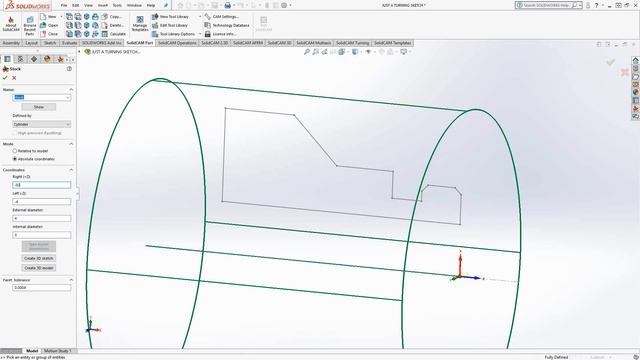Image resolution: width=640 pixels, height=360 pixels.
Task: Switch to SolidCAM Operations tab
Action: click(177, 43)
